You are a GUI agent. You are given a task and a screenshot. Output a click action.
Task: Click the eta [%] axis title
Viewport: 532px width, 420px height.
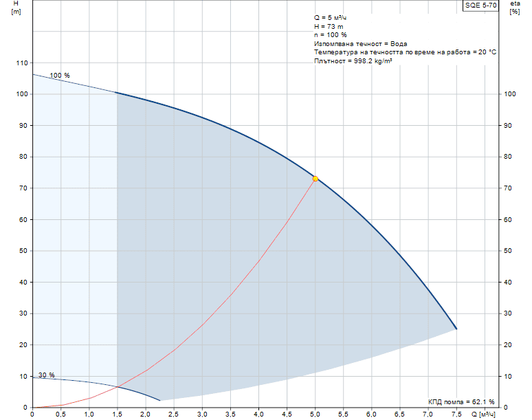(x=515, y=9)
